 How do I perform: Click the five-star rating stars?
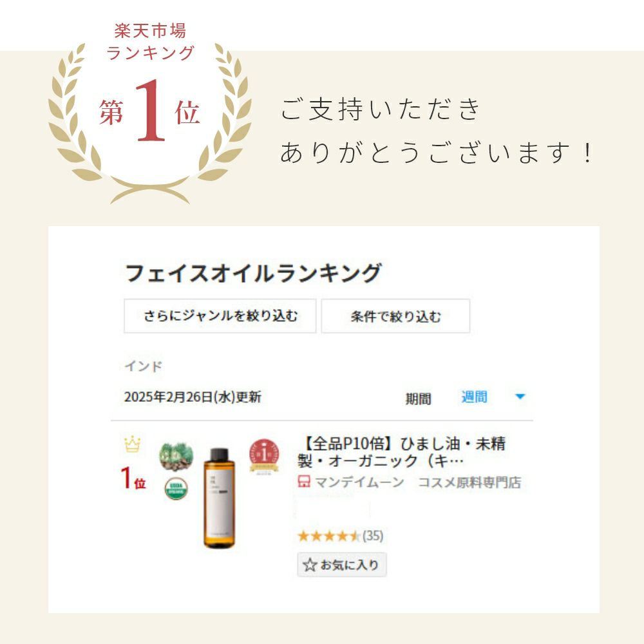point(328,536)
